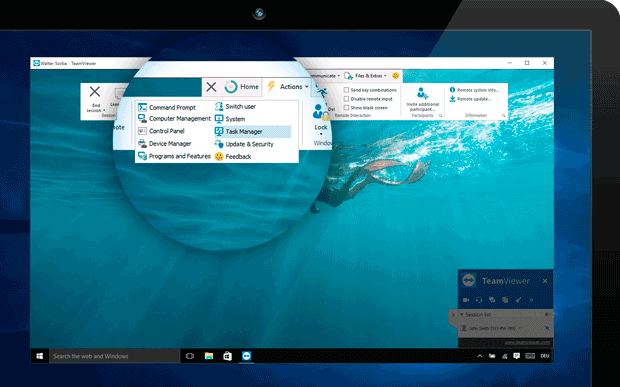Tick the Show black screen checkbox
Viewport: 620px width, 387px height.
click(x=346, y=108)
